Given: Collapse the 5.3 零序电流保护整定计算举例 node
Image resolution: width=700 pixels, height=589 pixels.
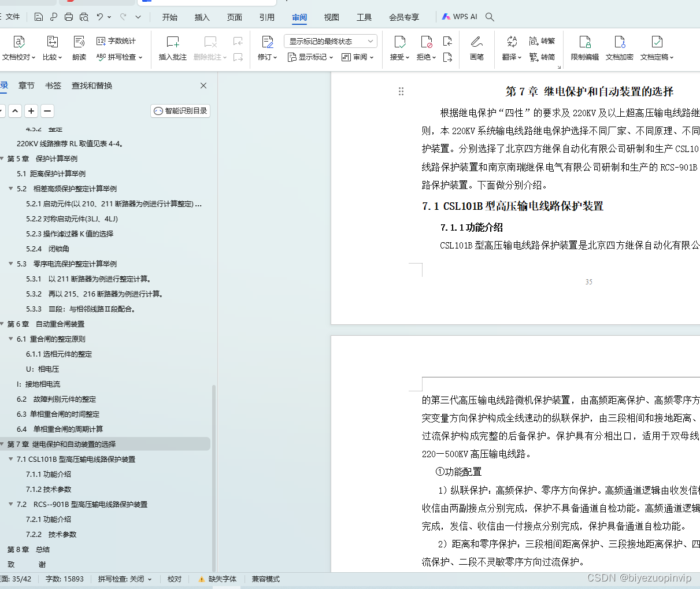Looking at the screenshot, I should pos(11,264).
